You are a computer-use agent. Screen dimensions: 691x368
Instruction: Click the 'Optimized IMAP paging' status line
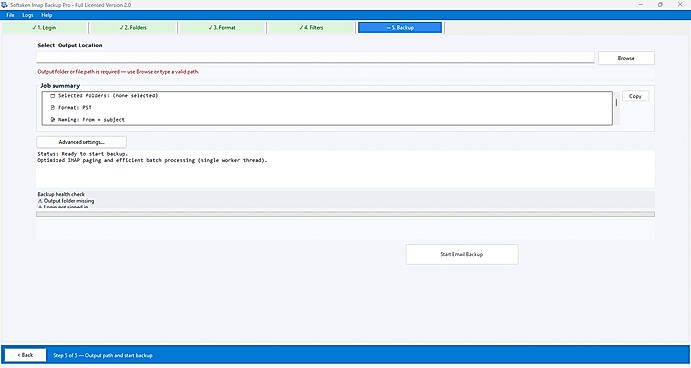tap(152, 160)
